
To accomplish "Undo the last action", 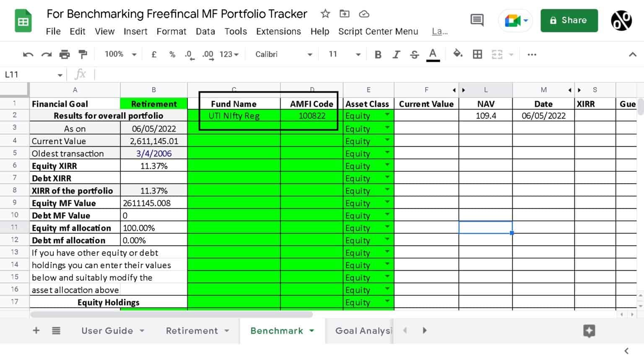I will [x=28, y=54].
